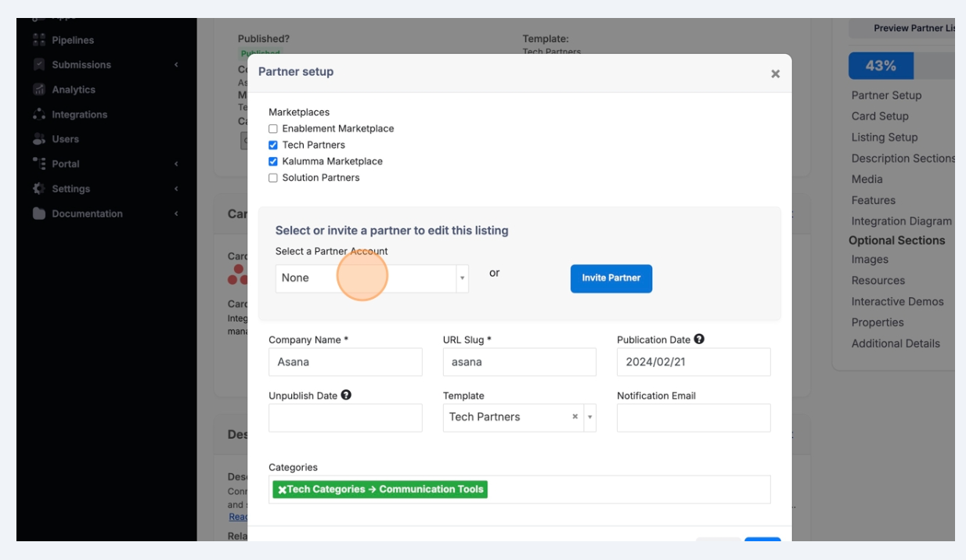Go to Media section link
Image resolution: width=966 pixels, height=560 pixels.
[x=867, y=180]
